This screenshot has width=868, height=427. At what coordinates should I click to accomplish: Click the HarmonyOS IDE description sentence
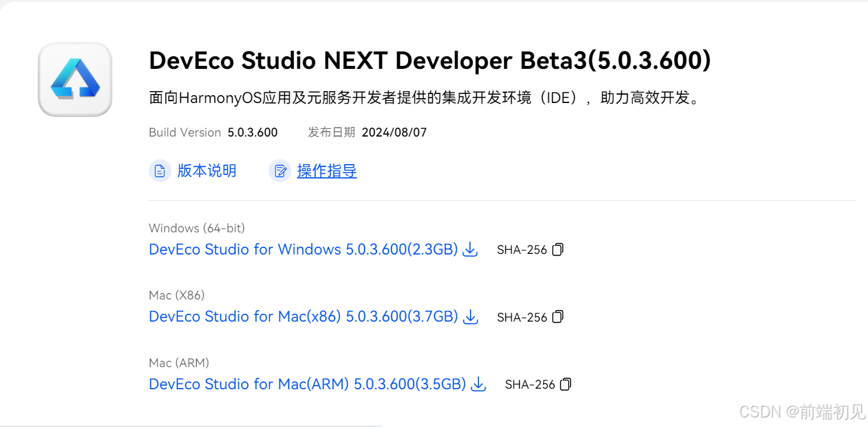[424, 98]
